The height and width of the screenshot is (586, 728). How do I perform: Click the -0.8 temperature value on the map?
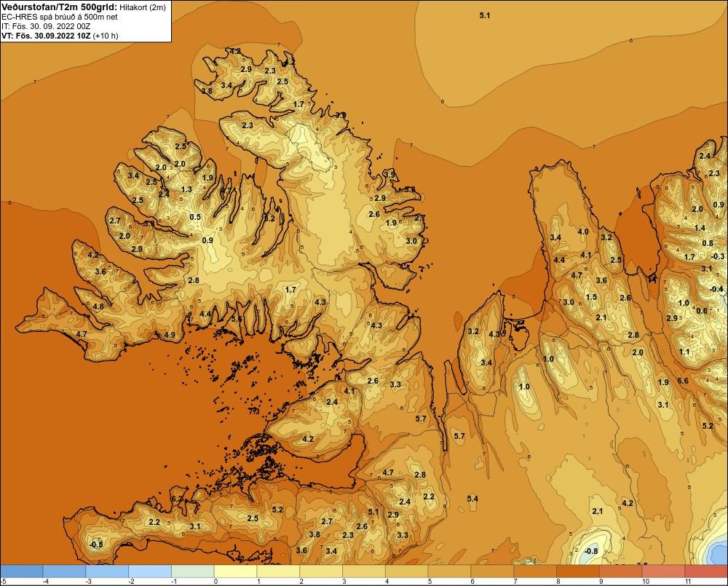(x=591, y=551)
